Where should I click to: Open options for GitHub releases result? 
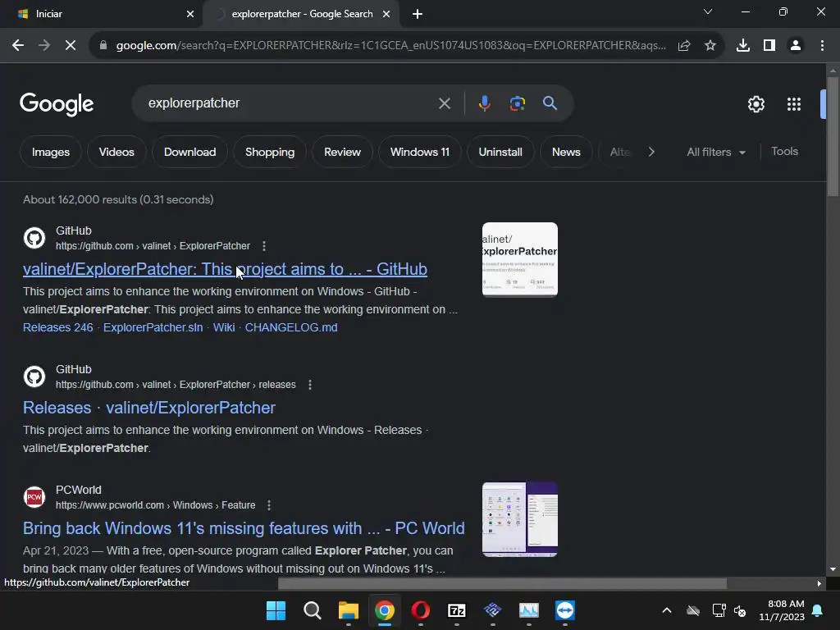(309, 385)
